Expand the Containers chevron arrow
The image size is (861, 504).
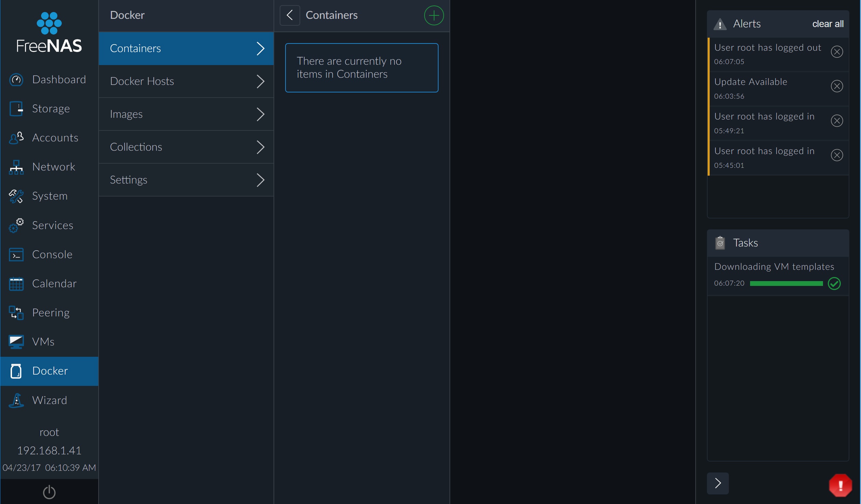(261, 49)
